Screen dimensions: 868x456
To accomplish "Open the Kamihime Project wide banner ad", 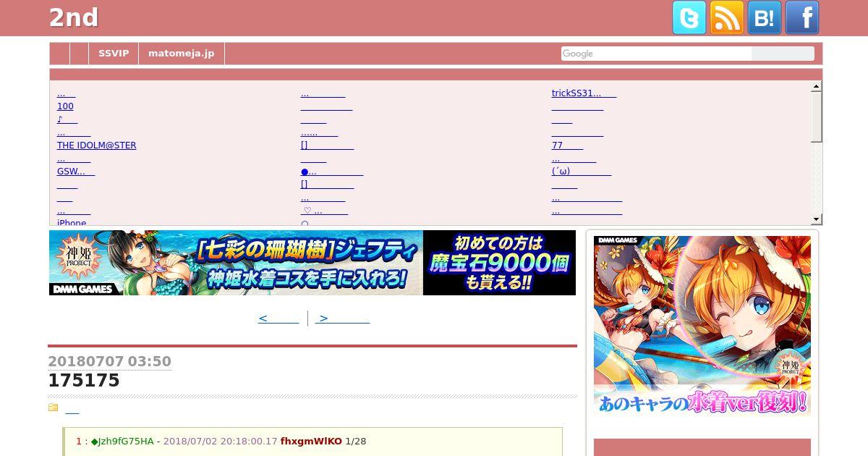I will pos(312,263).
